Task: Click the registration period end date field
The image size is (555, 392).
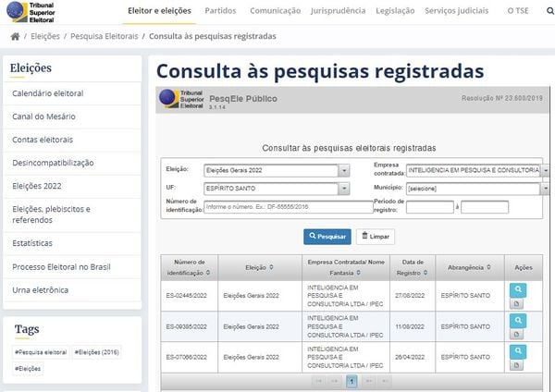Action: [485, 207]
